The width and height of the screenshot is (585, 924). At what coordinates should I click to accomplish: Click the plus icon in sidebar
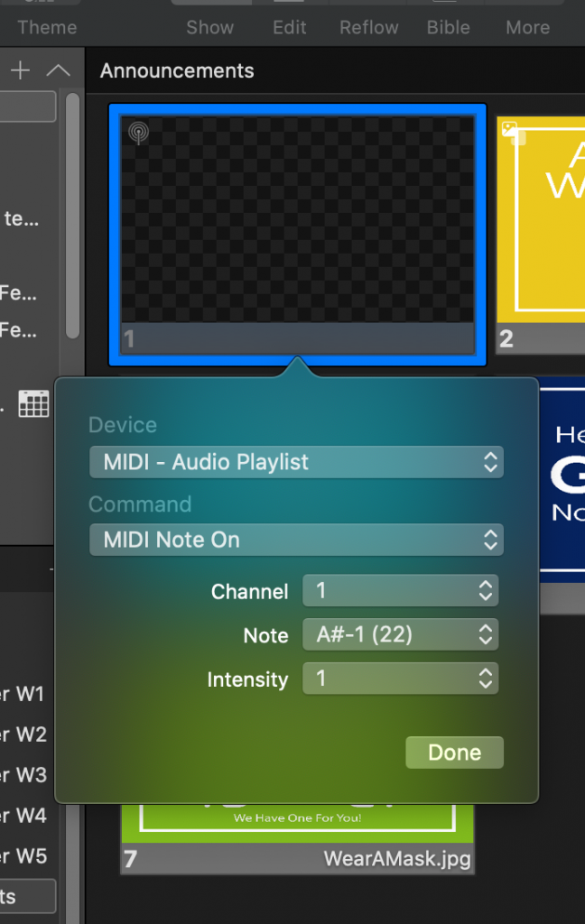coord(20,70)
